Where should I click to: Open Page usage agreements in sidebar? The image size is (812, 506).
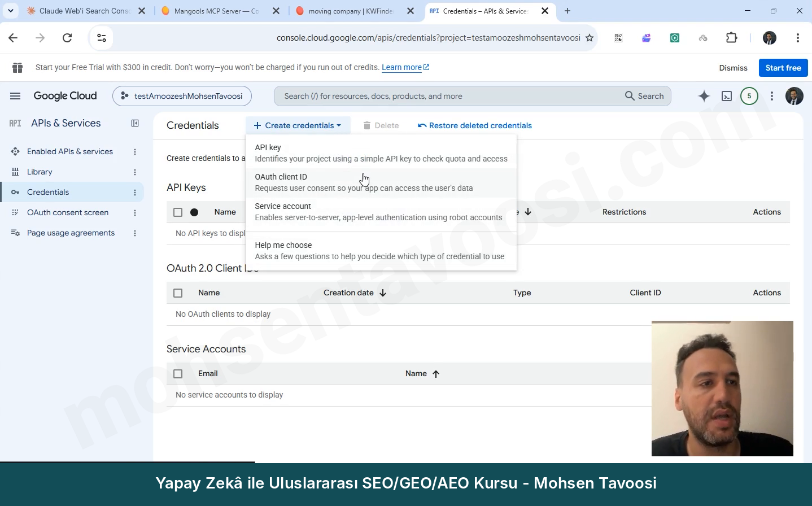(x=71, y=233)
